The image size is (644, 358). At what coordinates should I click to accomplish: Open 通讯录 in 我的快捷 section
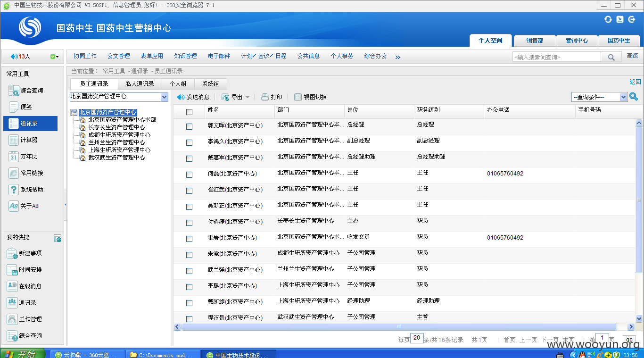[x=22, y=303]
